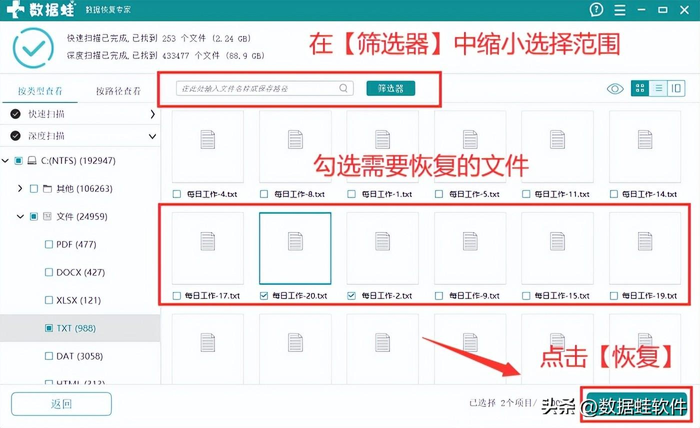This screenshot has width=700, height=428.
Task: Collapse the 文件 (24959) tree node
Action: [x=20, y=216]
